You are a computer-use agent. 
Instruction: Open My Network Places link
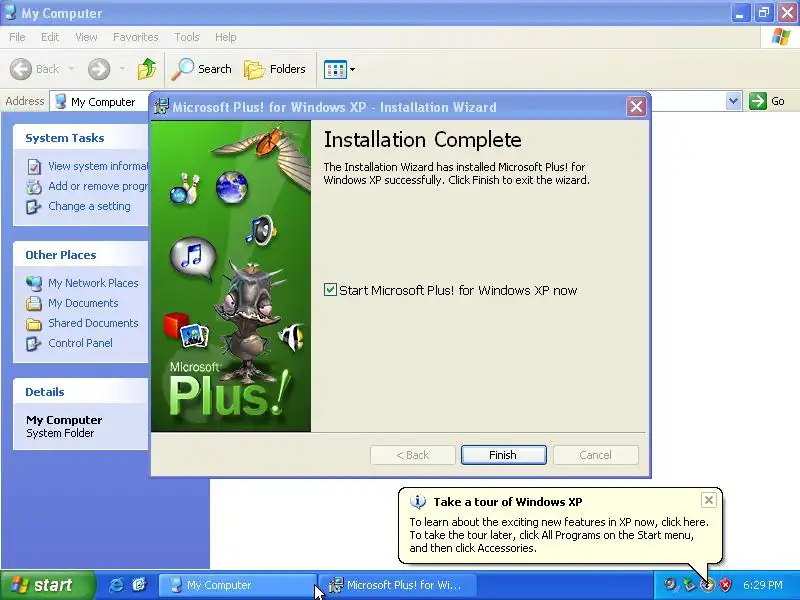coord(93,283)
